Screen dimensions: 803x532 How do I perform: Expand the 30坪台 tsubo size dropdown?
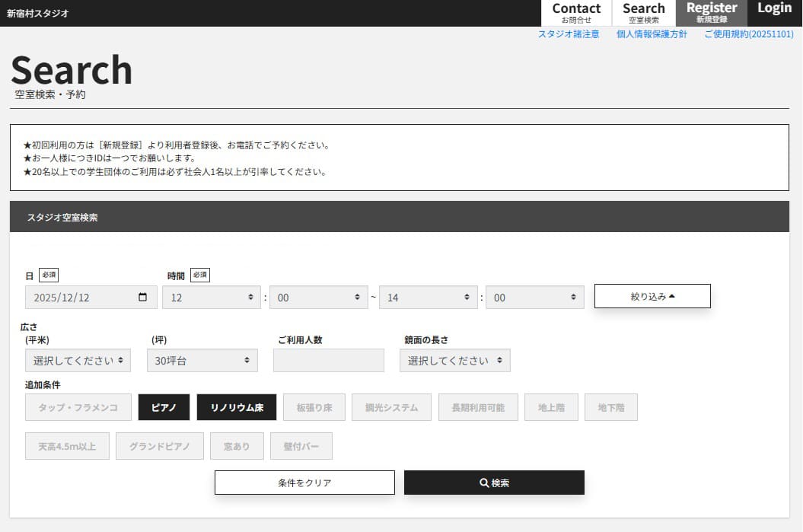(202, 361)
